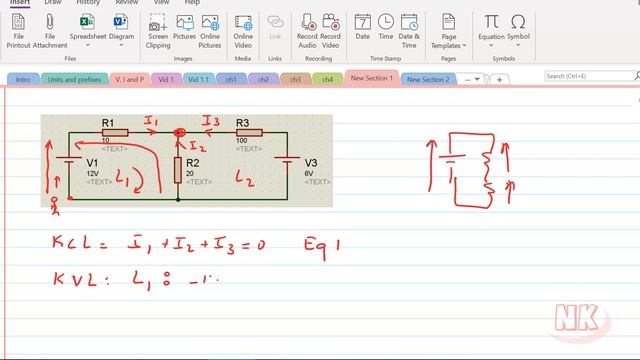This screenshot has height=360, width=640.
Task: Expand the Page Templates dropdown arrow
Action: pyautogui.click(x=464, y=45)
